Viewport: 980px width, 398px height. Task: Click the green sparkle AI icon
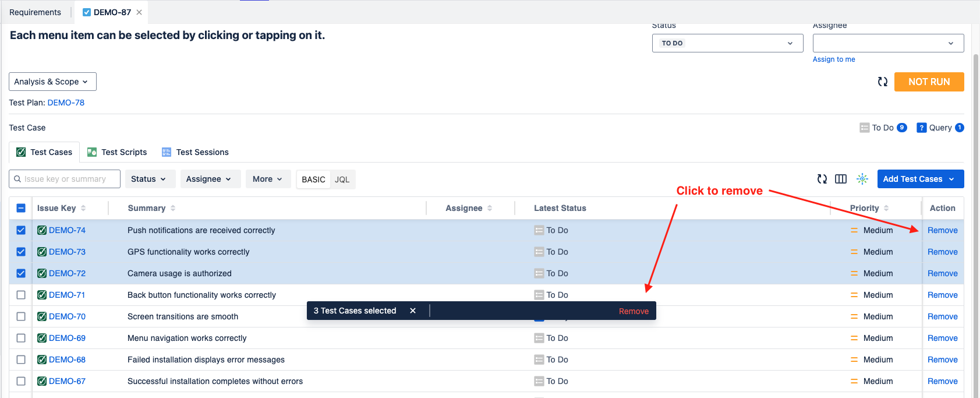pyautogui.click(x=862, y=179)
